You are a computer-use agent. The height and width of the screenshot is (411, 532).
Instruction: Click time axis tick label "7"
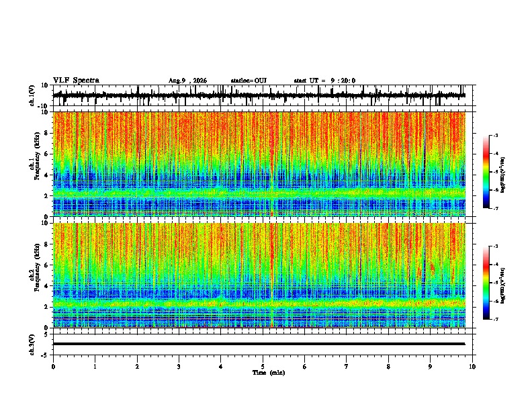347,367
